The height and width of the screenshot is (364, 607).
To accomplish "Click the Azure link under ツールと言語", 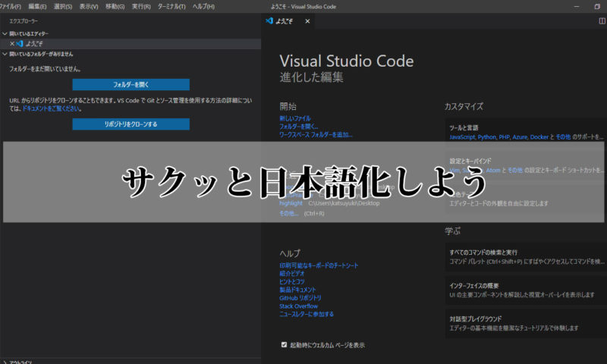I will coord(520,137).
